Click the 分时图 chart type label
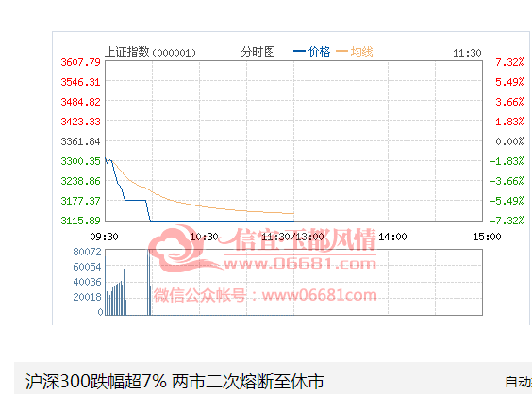 (258, 52)
